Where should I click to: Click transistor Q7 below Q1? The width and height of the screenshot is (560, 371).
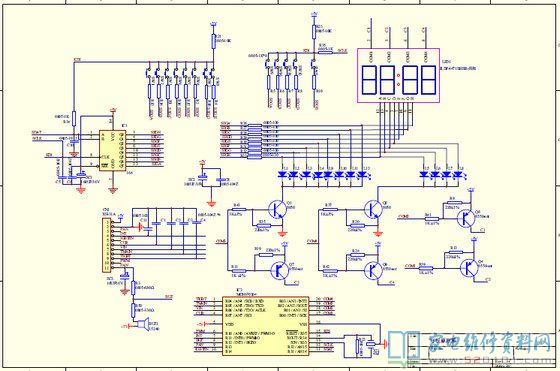click(279, 271)
